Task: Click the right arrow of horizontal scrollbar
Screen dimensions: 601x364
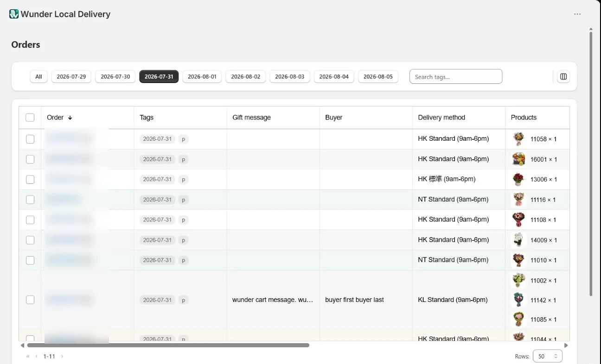Action: pos(566,345)
